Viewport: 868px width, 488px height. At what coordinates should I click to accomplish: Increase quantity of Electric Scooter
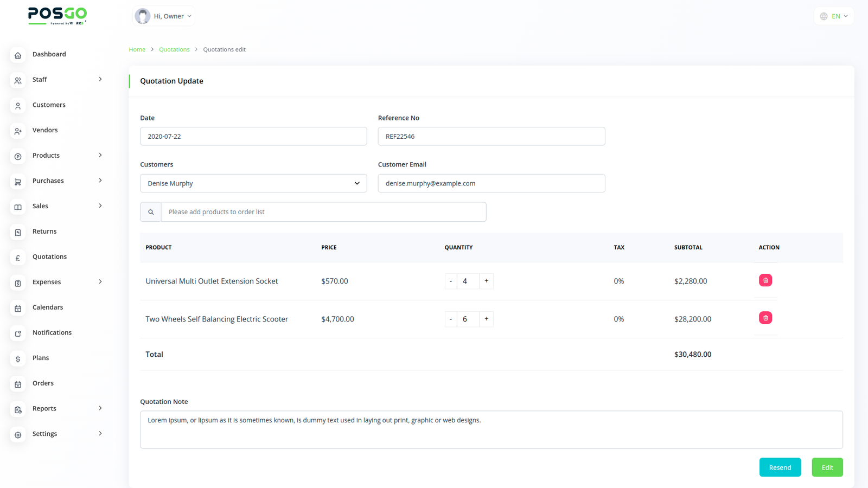point(487,319)
